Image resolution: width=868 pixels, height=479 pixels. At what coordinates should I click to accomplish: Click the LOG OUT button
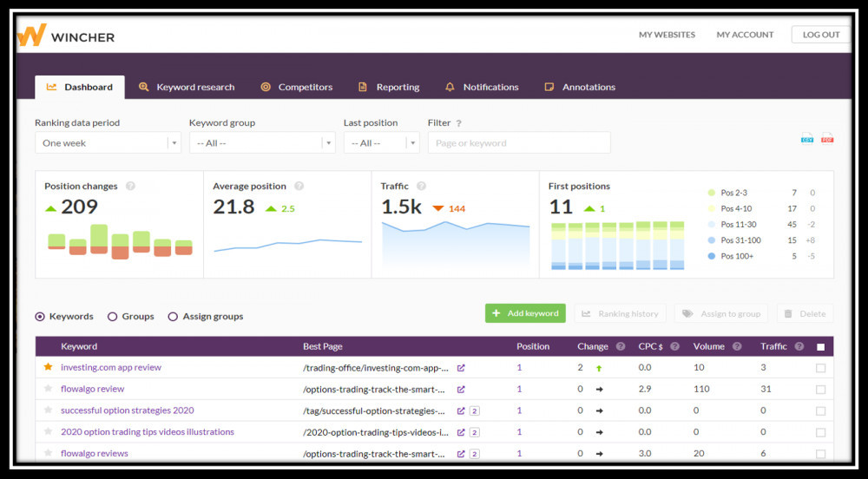click(821, 35)
